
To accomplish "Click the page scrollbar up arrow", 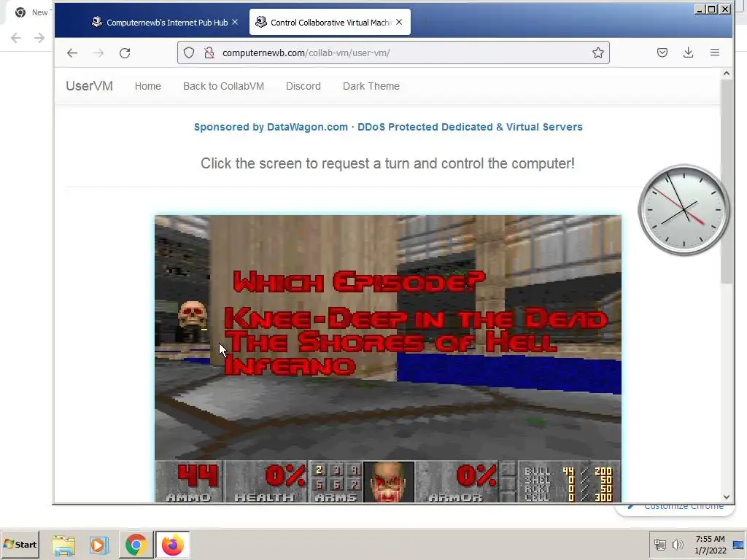I will pyautogui.click(x=726, y=74).
